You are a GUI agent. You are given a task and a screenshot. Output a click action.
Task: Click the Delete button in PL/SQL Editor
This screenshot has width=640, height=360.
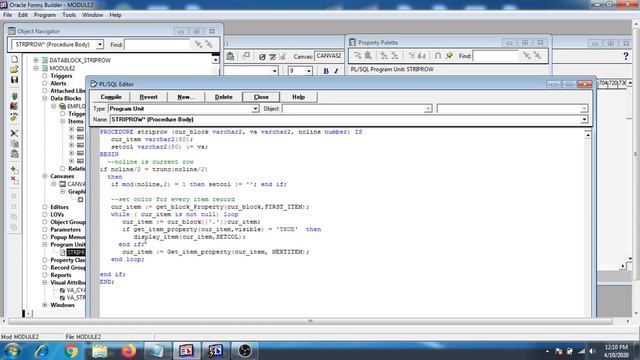click(x=224, y=97)
